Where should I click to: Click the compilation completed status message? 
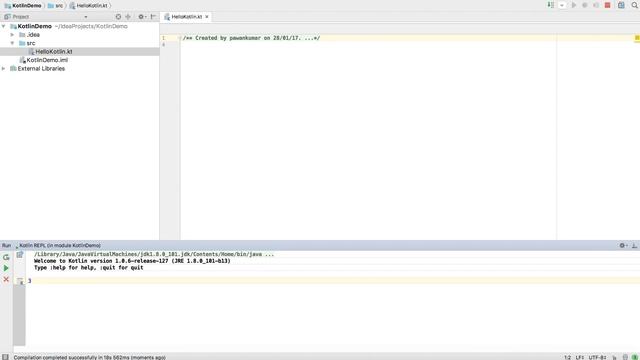[90, 357]
